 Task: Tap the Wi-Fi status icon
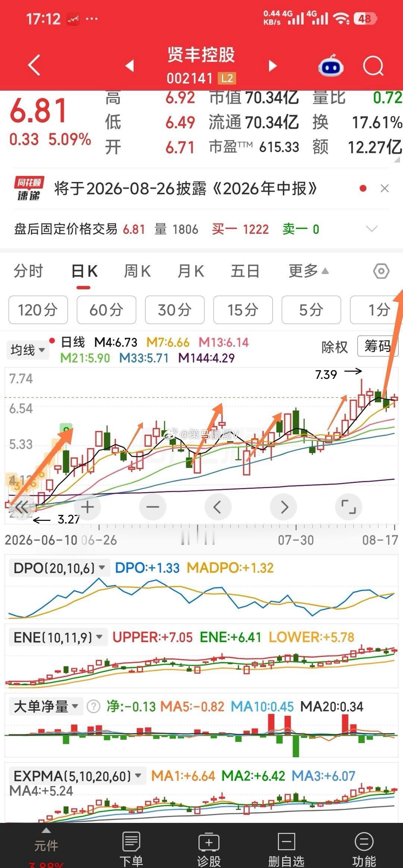click(341, 19)
